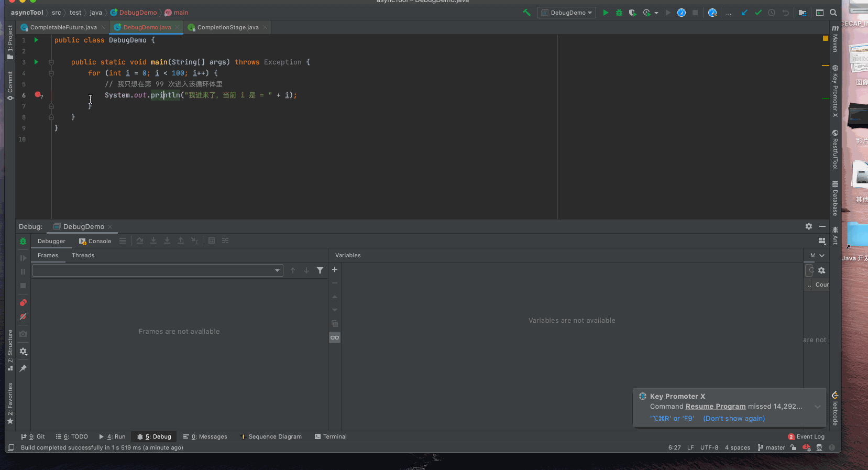Click the Build project hammer icon
Image resolution: width=868 pixels, height=470 pixels.
coord(526,13)
